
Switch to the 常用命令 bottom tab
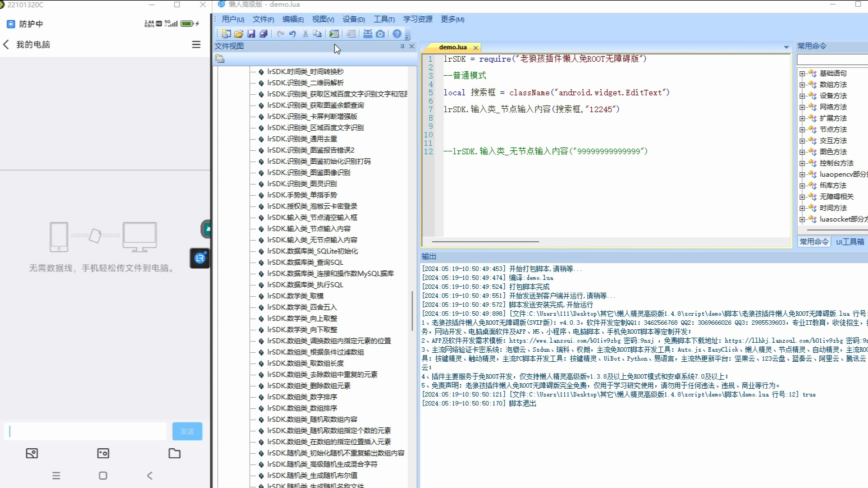(x=815, y=242)
